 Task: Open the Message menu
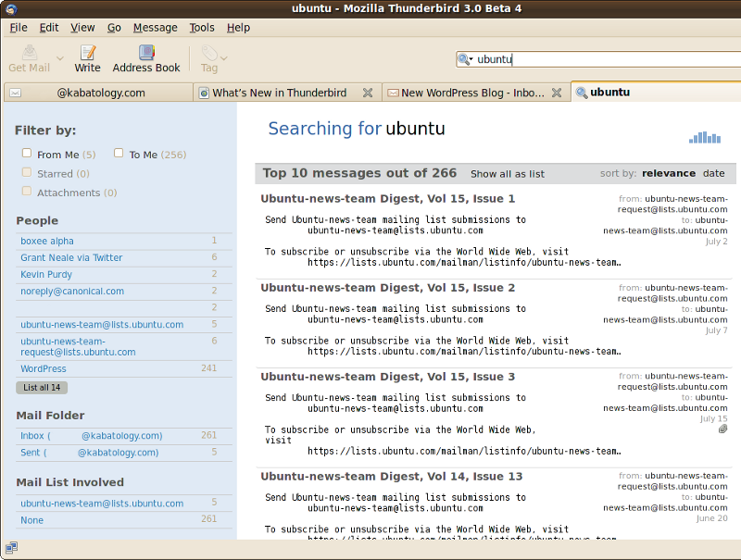[x=155, y=28]
